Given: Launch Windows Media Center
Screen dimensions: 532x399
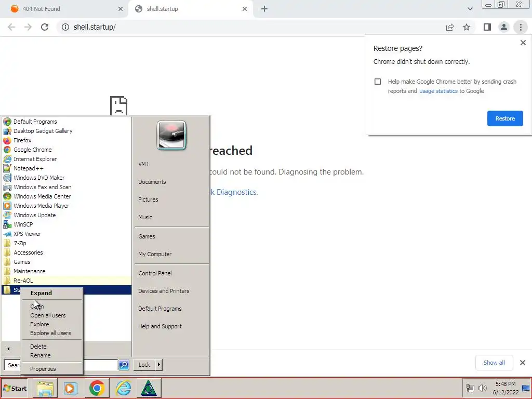Looking at the screenshot, I should tap(66, 196).
